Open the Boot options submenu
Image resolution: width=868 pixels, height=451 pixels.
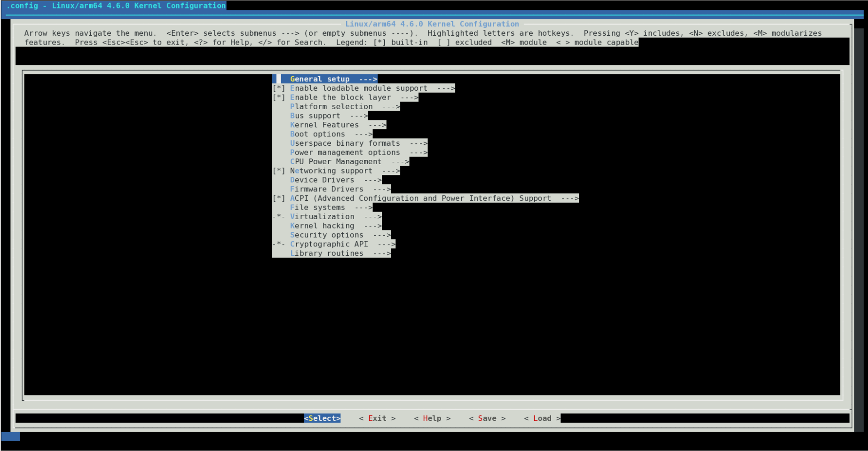click(x=318, y=134)
